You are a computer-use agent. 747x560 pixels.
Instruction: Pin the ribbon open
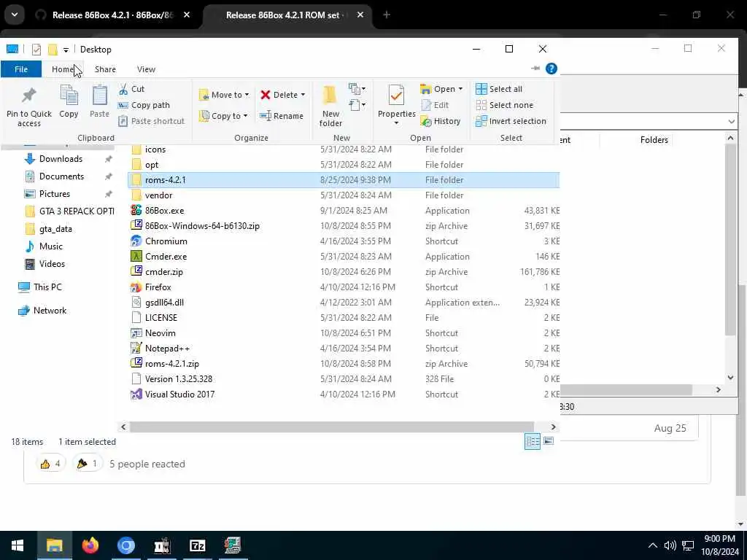(535, 69)
